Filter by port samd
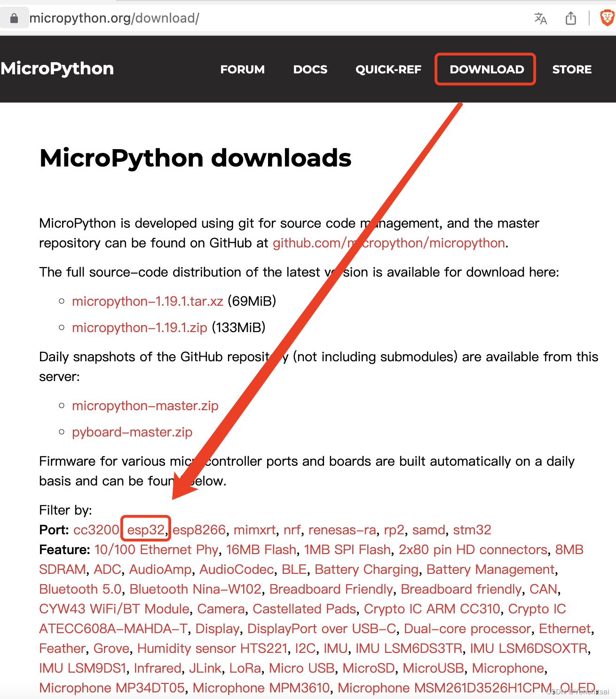 429,530
